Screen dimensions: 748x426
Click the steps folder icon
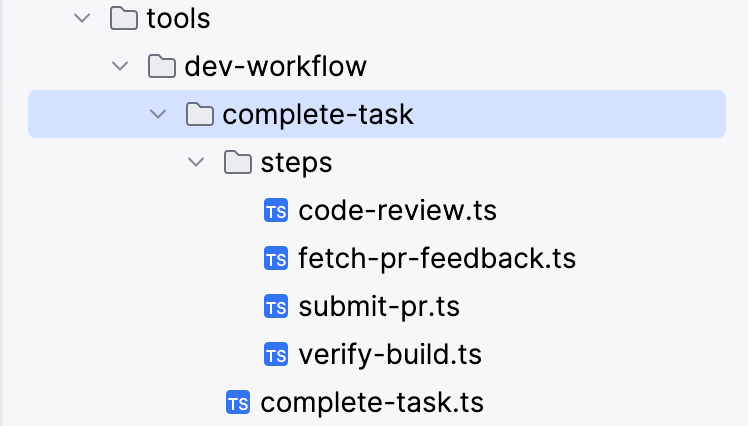point(238,162)
